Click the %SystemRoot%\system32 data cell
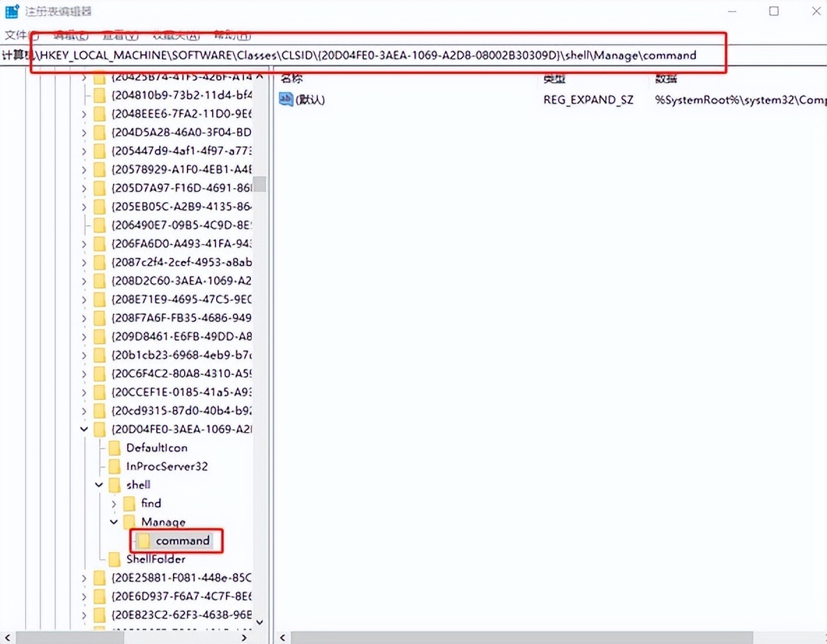The image size is (827, 644). pyautogui.click(x=740, y=100)
